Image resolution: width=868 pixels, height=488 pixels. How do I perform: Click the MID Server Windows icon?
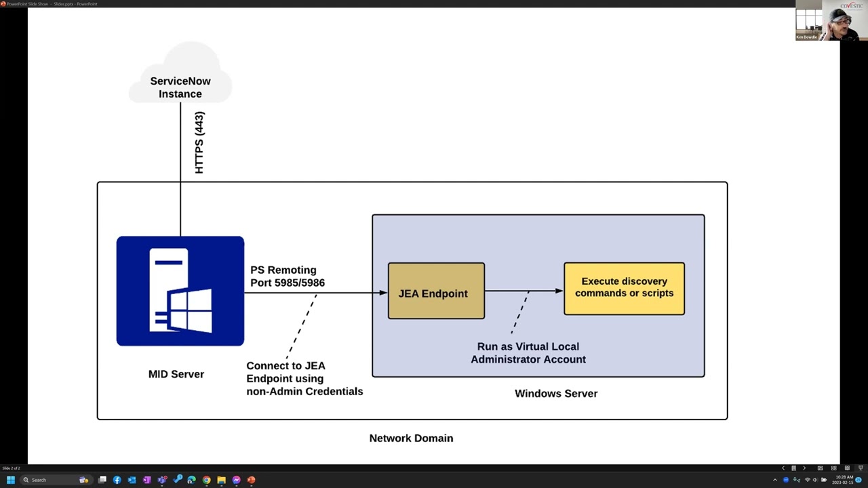pyautogui.click(x=180, y=291)
